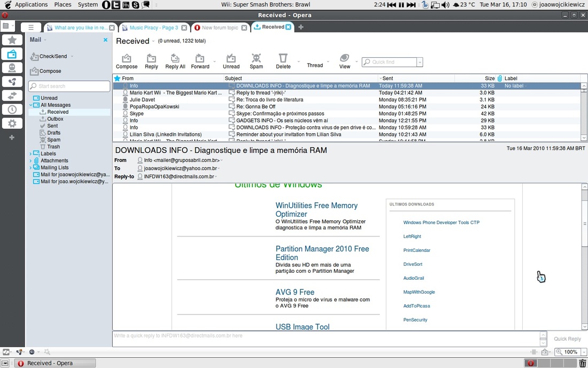Open the Bookmarks star panel

point(12,40)
